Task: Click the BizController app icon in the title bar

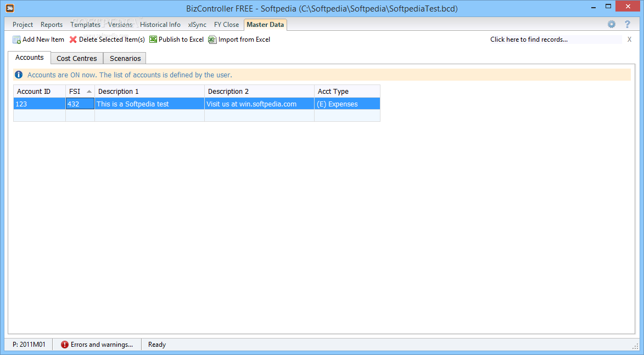Action: (x=9, y=8)
